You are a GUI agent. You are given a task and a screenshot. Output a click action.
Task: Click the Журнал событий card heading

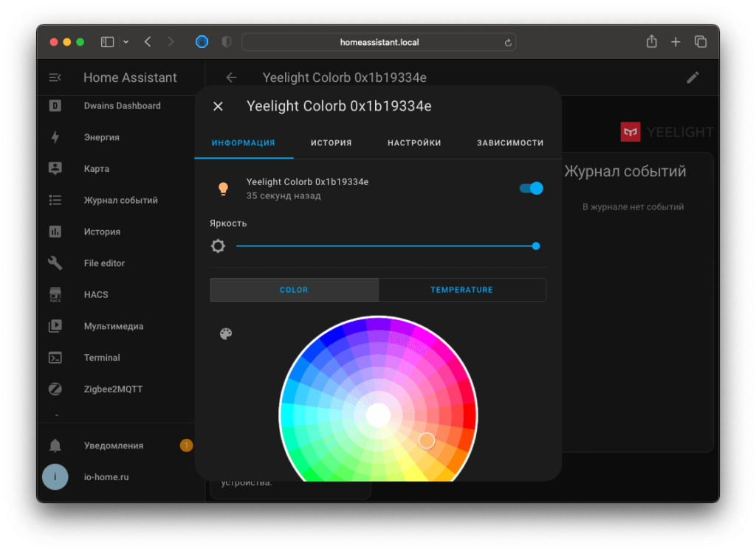tap(625, 171)
